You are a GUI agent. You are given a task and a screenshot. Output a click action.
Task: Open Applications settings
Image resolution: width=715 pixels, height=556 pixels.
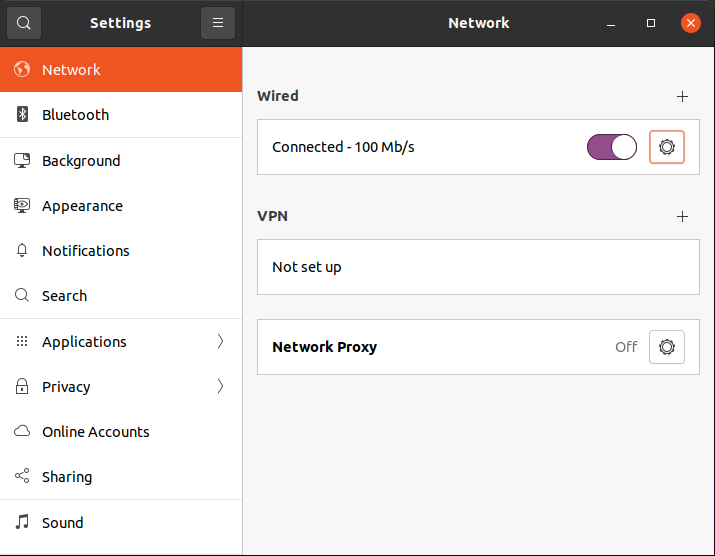[121, 341]
